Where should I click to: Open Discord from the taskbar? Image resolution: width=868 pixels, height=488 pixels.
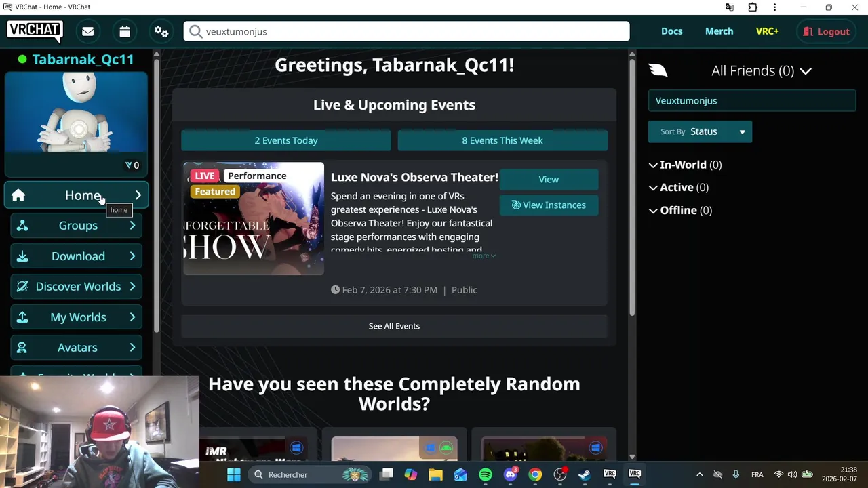pyautogui.click(x=511, y=474)
